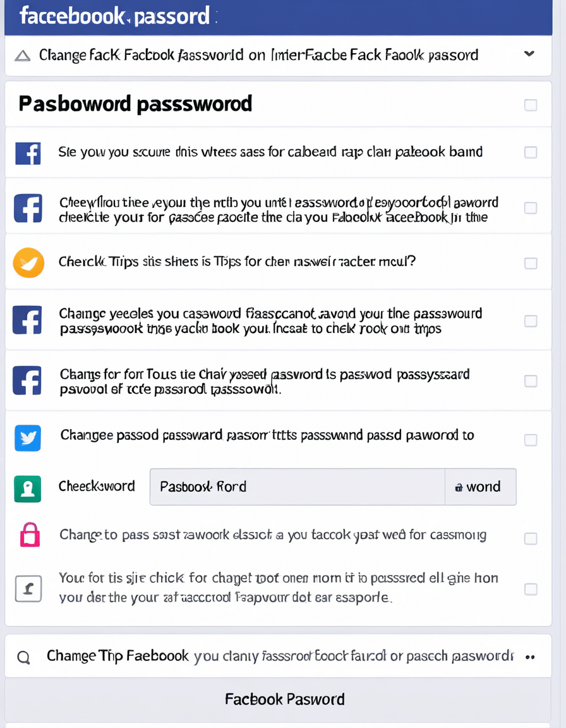Click the blue Twitter bird icon
The width and height of the screenshot is (566, 728).
click(x=28, y=438)
